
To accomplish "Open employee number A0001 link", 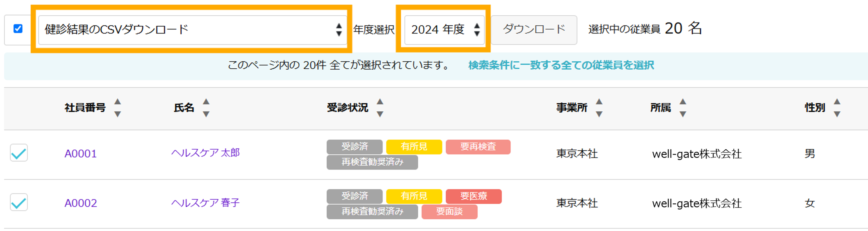I will point(80,154).
